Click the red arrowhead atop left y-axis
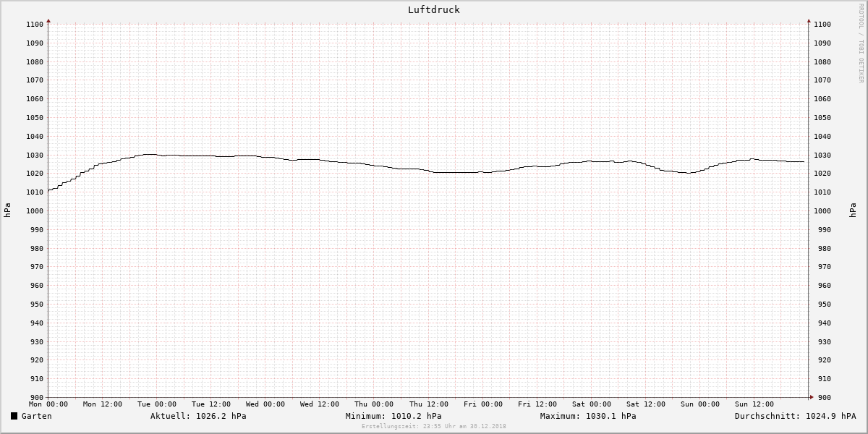 48,21
